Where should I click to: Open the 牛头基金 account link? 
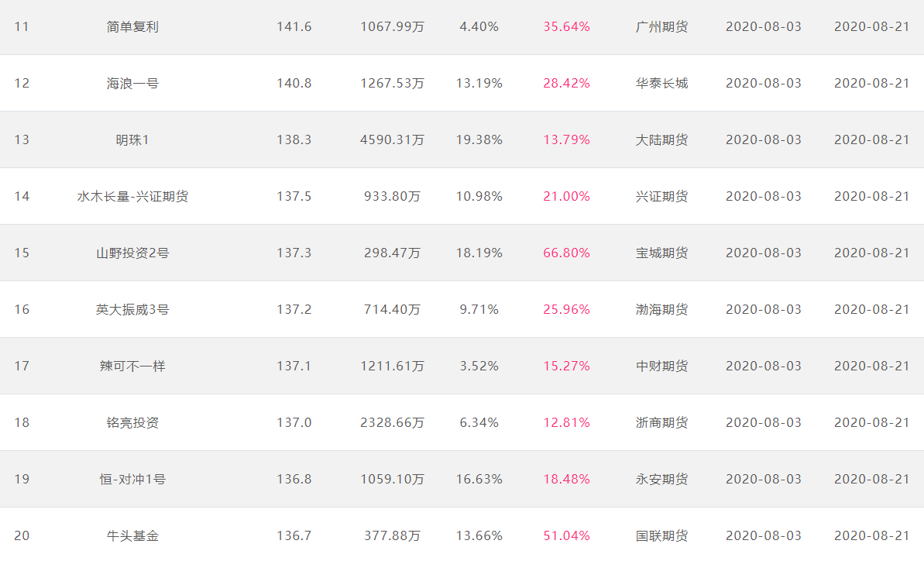click(x=132, y=535)
